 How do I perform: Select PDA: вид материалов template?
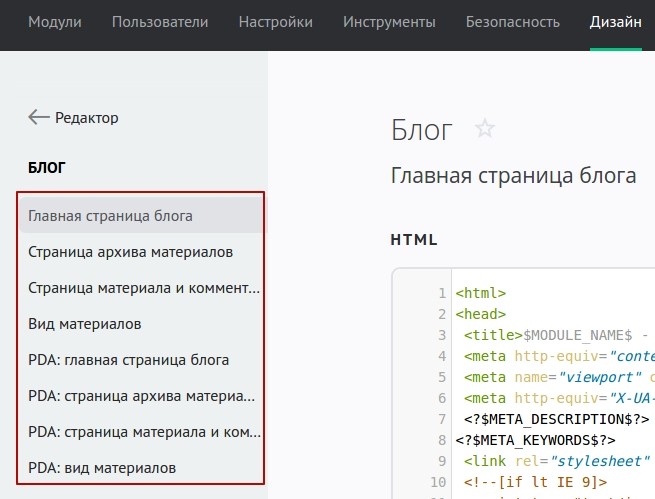(102, 468)
